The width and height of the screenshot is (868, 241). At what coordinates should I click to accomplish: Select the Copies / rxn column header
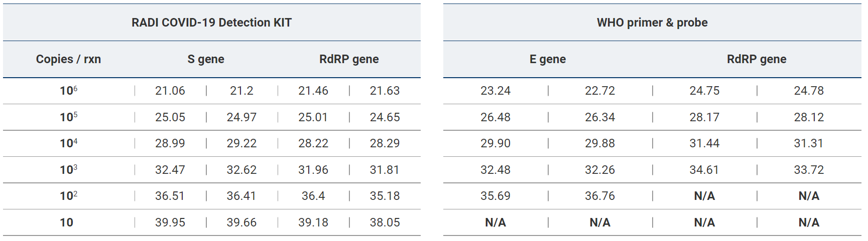(x=68, y=59)
